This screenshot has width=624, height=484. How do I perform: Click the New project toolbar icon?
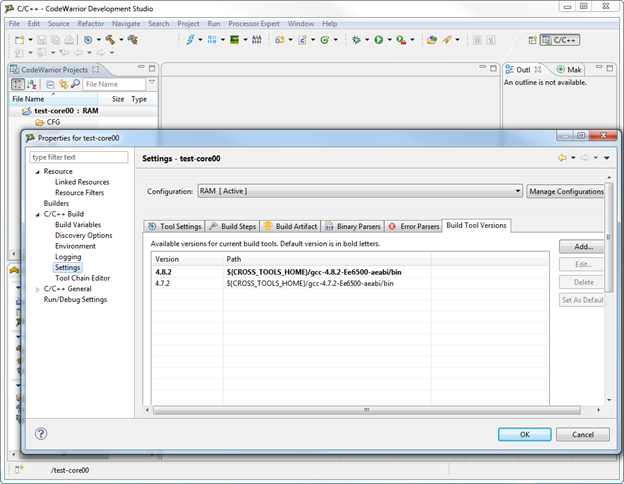[19, 40]
